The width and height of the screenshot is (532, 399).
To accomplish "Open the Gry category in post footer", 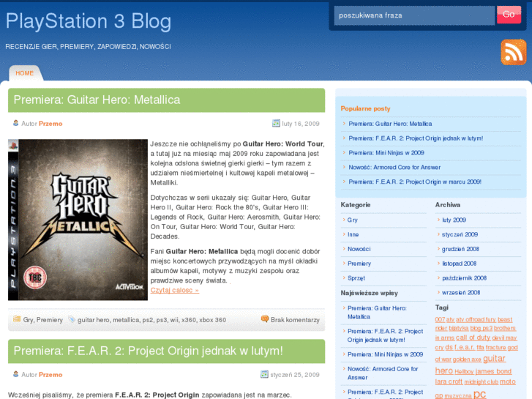I will pyautogui.click(x=28, y=320).
